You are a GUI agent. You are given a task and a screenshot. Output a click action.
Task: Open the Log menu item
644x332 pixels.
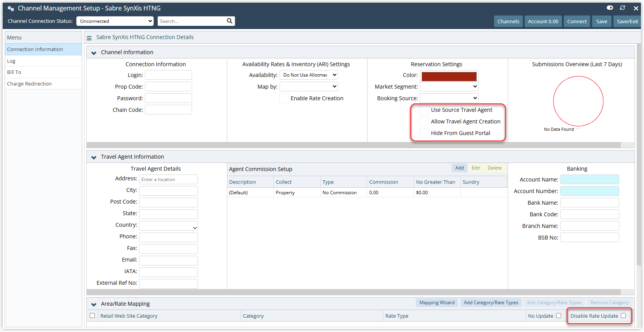click(x=43, y=61)
